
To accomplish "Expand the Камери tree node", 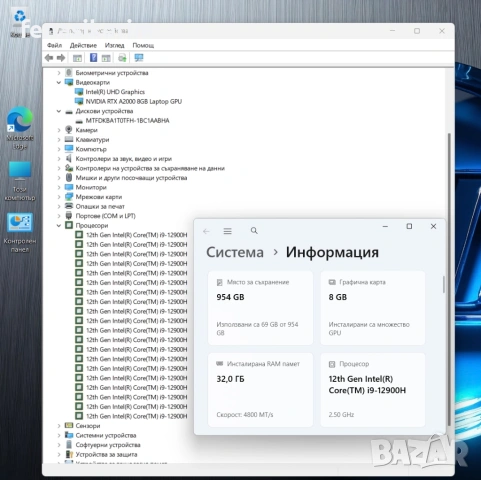I will click(x=59, y=130).
